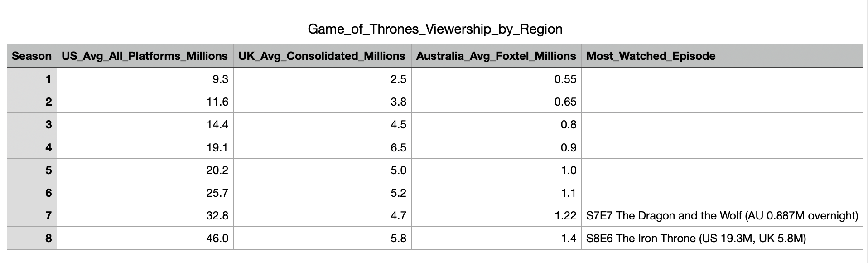Select the cell with S7E7 The Dragon and the Wolf

[x=722, y=215]
